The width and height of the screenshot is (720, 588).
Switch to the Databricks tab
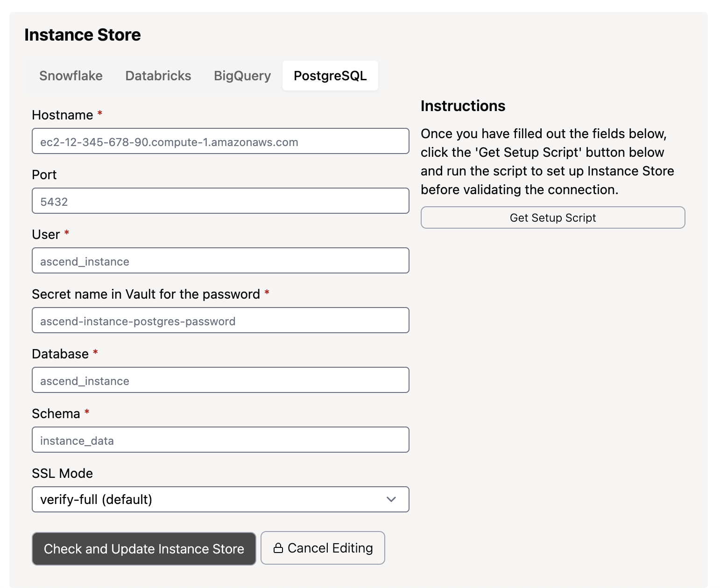point(158,76)
